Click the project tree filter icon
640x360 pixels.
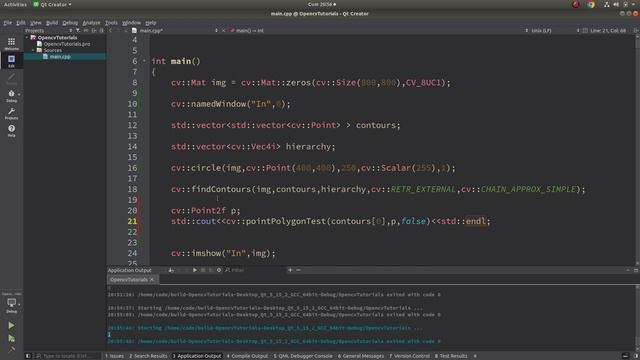click(78, 31)
